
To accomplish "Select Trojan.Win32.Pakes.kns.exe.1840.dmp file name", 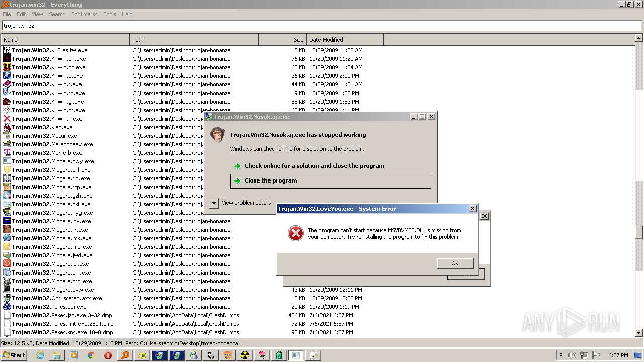I will [62, 332].
